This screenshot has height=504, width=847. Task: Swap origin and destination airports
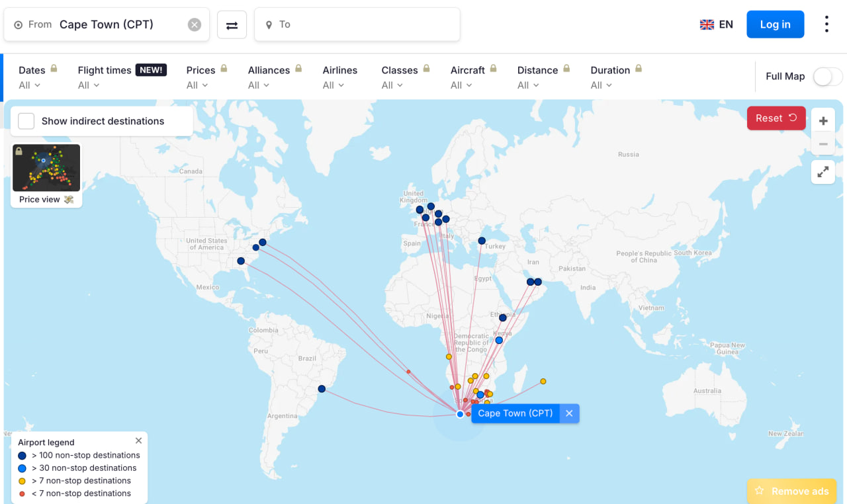232,25
